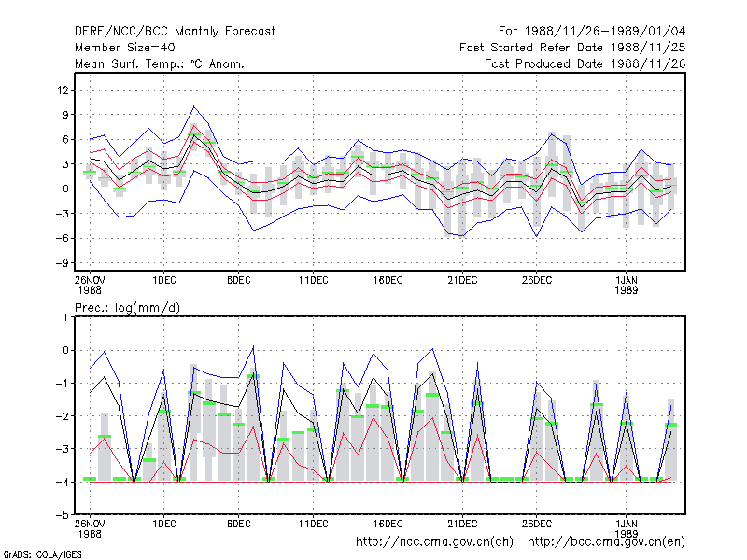The height and width of the screenshot is (560, 747).
Task: Click the ncc.cma.gov.cn(ch) link
Action: click(x=434, y=542)
